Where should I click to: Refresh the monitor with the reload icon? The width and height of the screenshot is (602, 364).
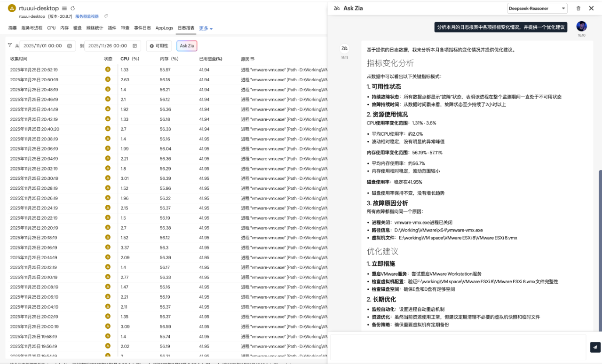[x=72, y=8]
